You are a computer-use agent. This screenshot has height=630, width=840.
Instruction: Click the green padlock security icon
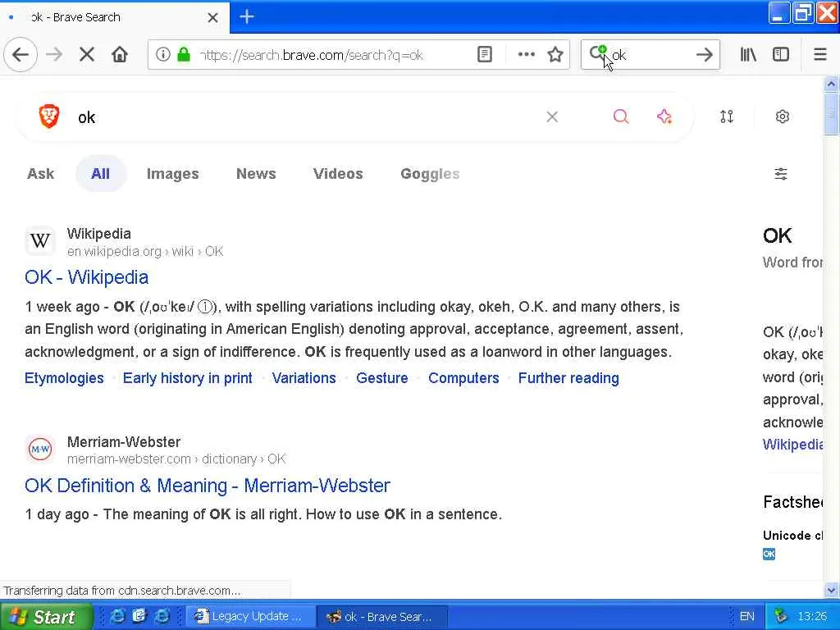pyautogui.click(x=184, y=55)
